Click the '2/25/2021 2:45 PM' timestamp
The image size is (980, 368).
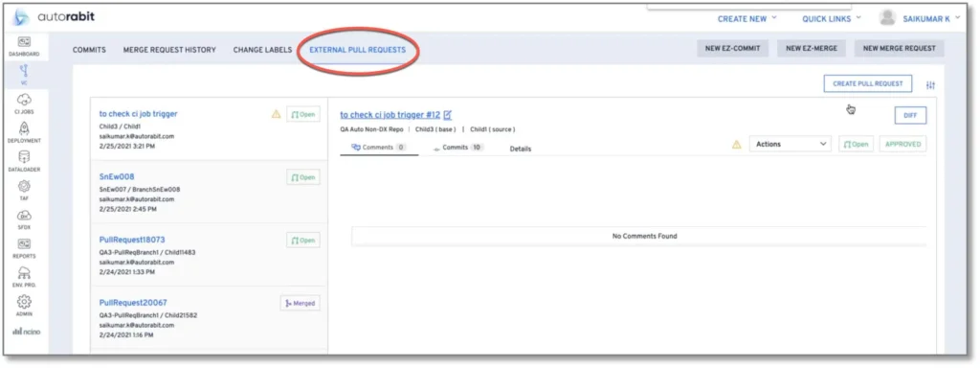tap(128, 209)
